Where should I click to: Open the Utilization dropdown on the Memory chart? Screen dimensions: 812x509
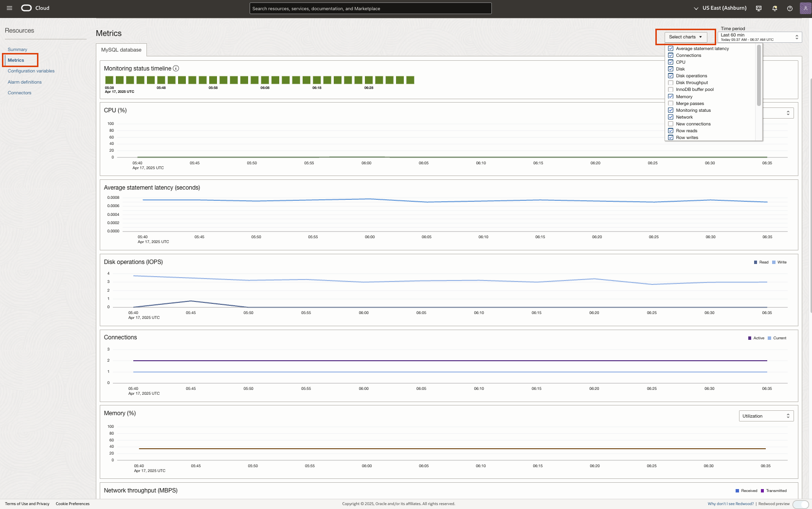(766, 416)
